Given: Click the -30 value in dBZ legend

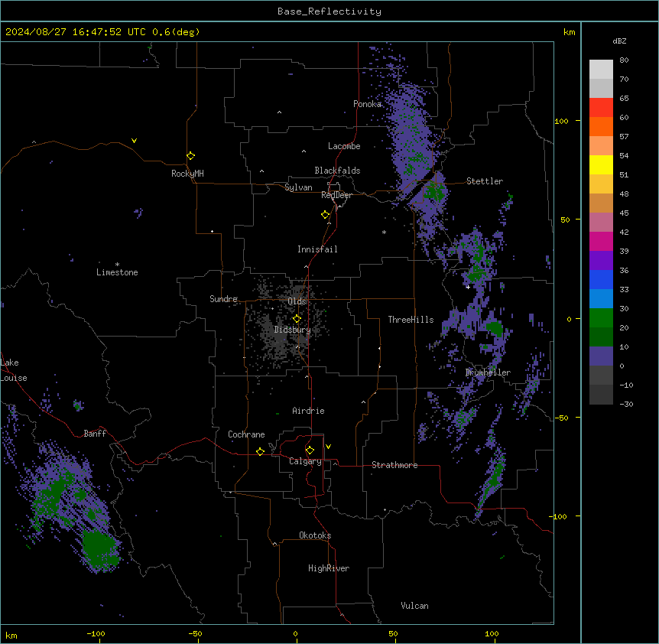Looking at the screenshot, I should (627, 404).
